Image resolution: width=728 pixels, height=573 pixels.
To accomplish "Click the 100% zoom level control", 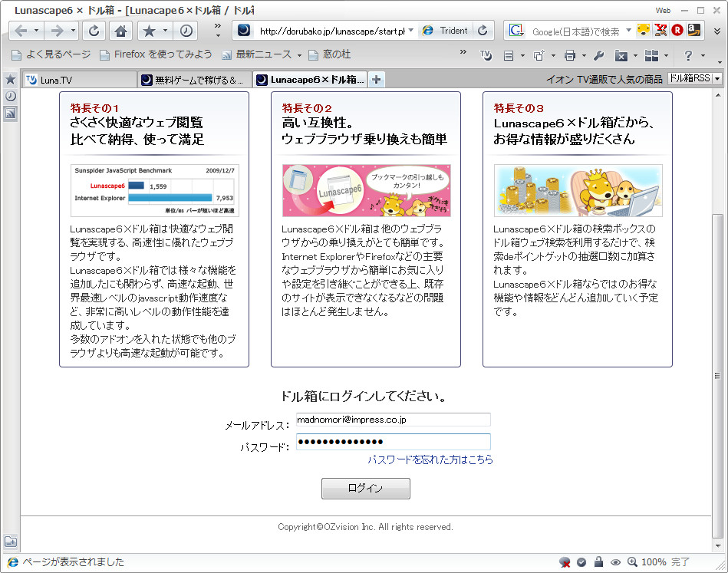I will point(654,561).
